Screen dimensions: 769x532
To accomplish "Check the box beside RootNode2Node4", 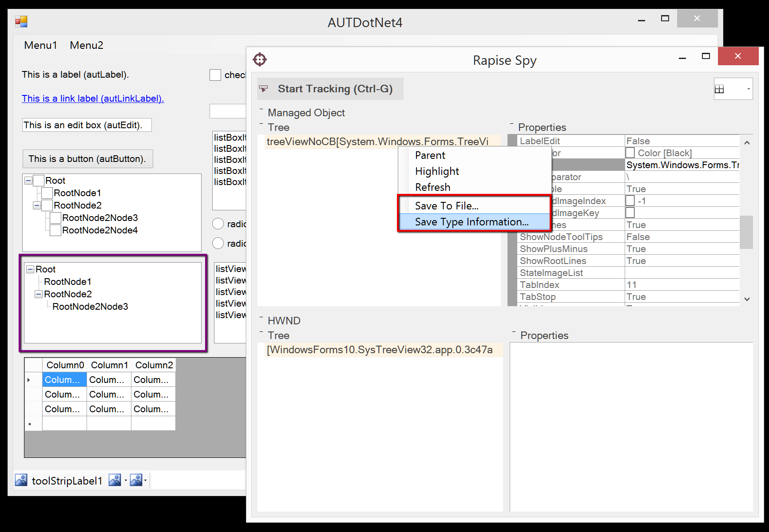I will coord(55,230).
